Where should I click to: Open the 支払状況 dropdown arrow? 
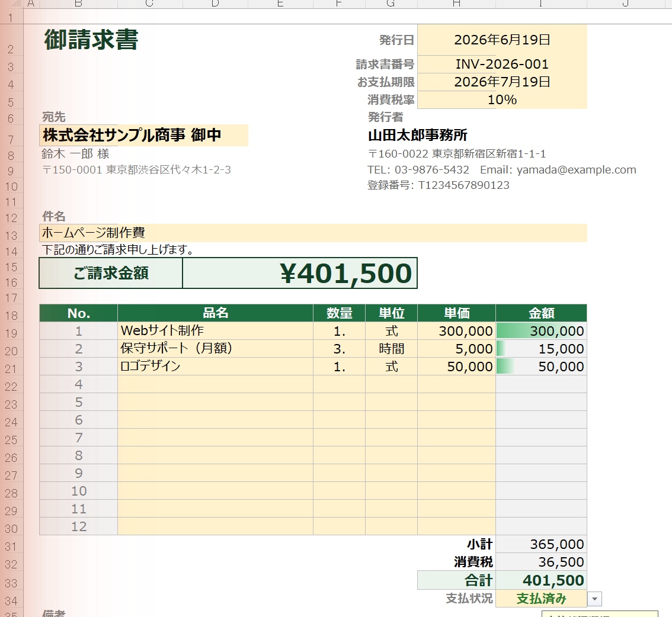point(594,599)
